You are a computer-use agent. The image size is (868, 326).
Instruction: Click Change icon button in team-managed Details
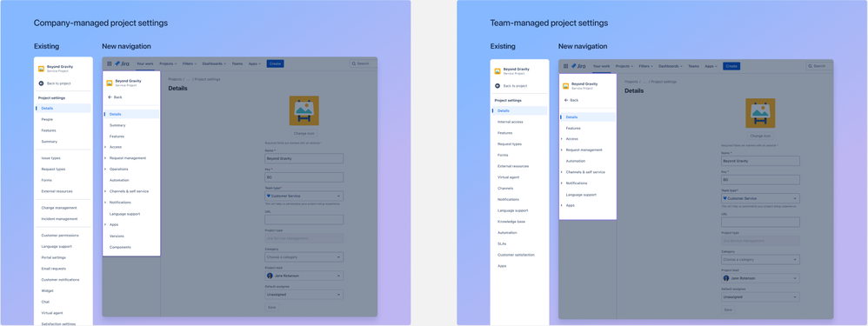click(760, 136)
